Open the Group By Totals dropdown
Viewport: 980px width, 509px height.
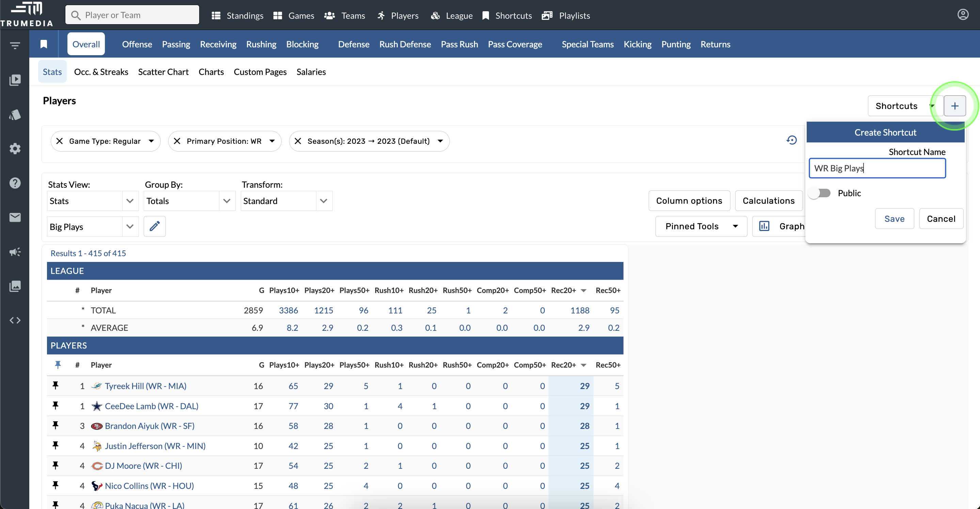[x=226, y=201]
